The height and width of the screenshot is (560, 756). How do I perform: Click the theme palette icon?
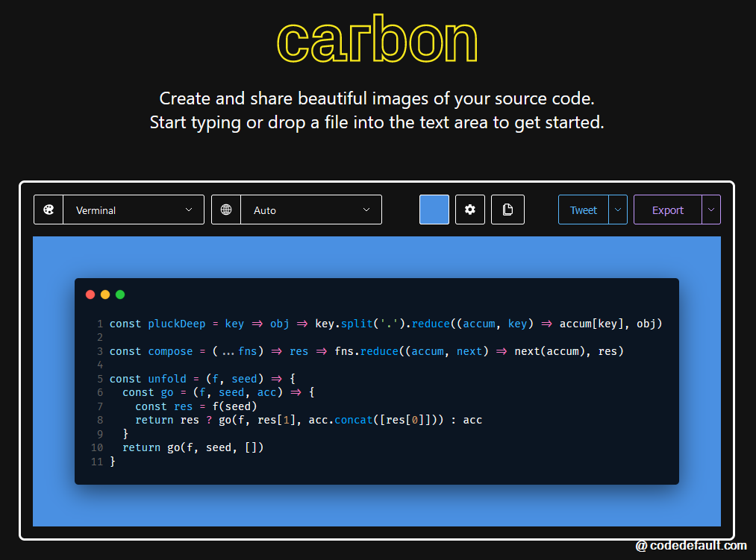coord(49,210)
